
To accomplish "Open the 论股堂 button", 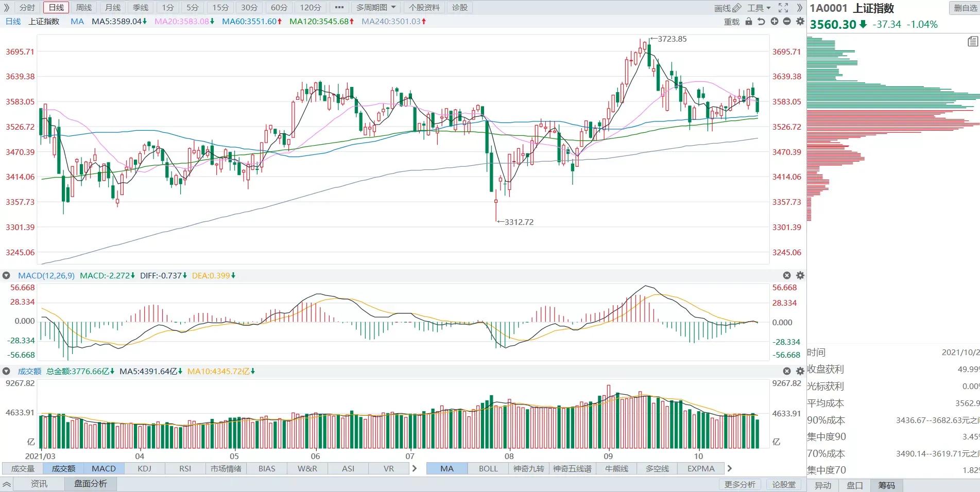I will [x=784, y=484].
